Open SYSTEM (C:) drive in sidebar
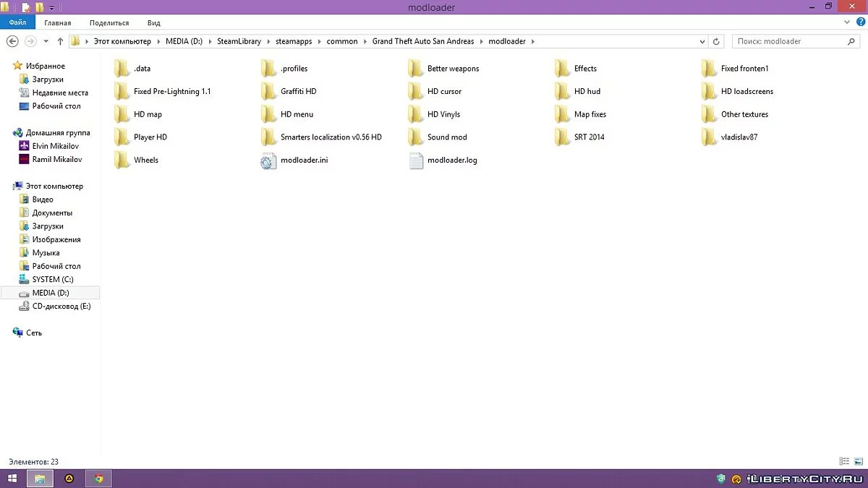 [53, 279]
